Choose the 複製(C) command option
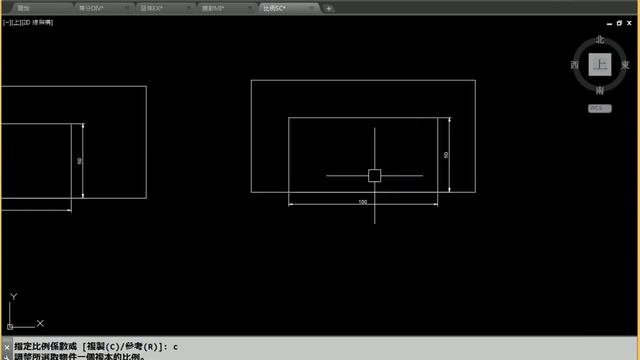Screen dimensions: 640x360 pos(103,347)
